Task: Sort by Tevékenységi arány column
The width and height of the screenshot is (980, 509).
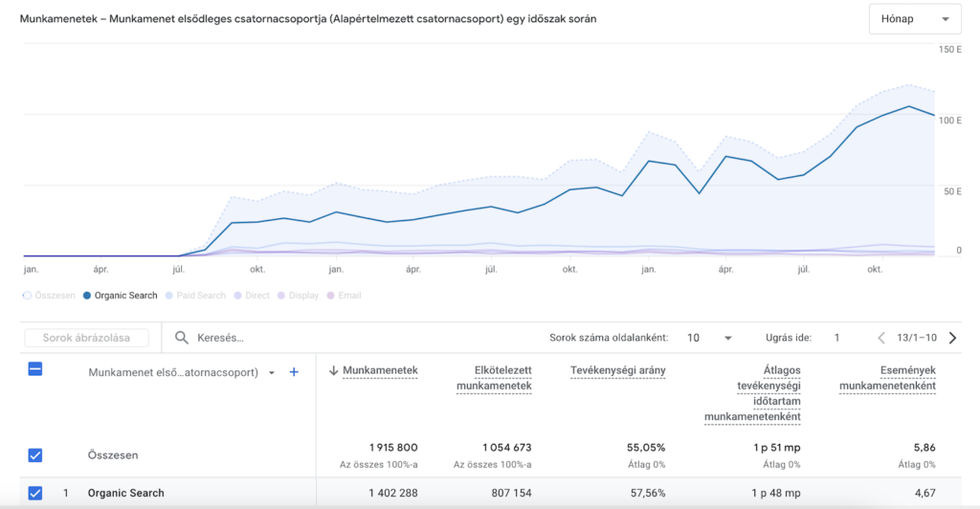Action: pos(617,370)
